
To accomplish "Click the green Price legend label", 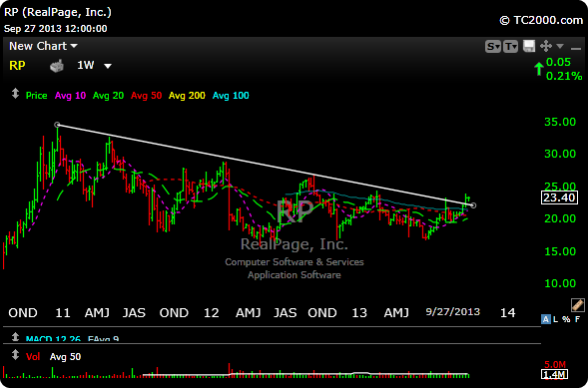I will [36, 96].
